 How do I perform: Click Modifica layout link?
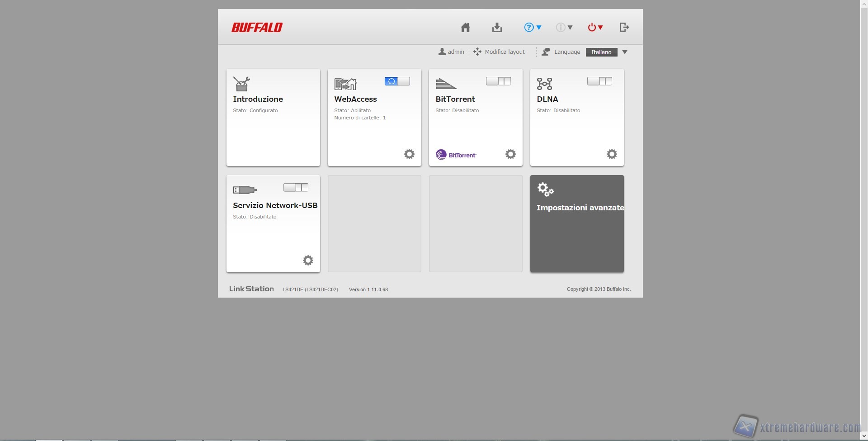pyautogui.click(x=499, y=52)
